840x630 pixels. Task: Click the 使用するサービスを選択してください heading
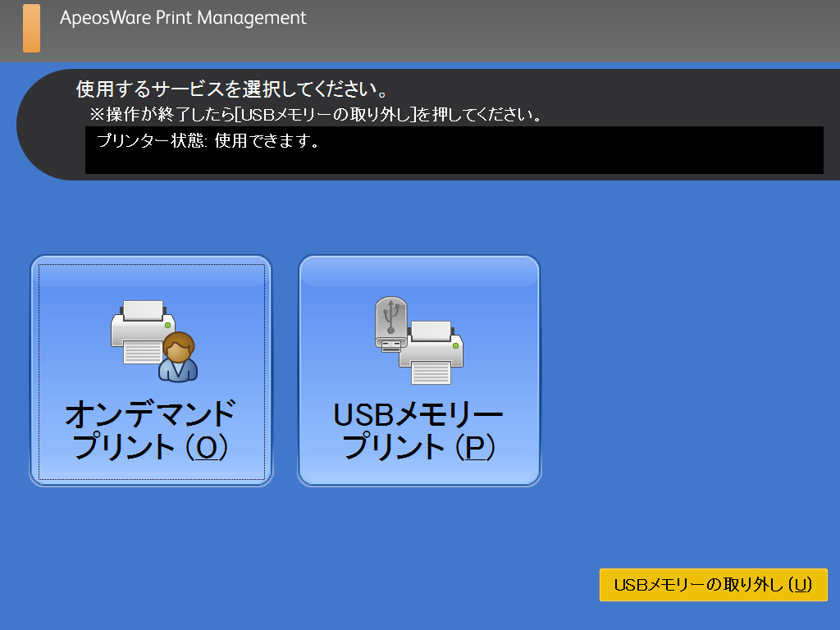click(232, 89)
